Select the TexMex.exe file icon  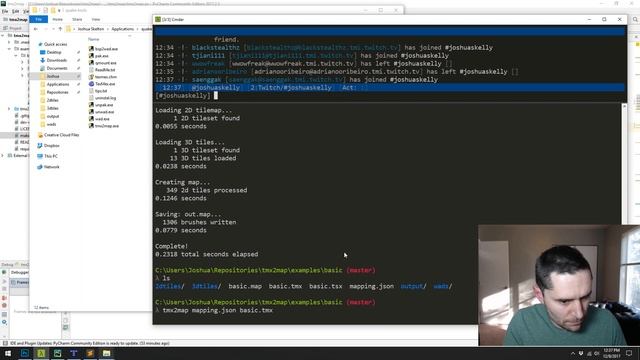(x=91, y=84)
